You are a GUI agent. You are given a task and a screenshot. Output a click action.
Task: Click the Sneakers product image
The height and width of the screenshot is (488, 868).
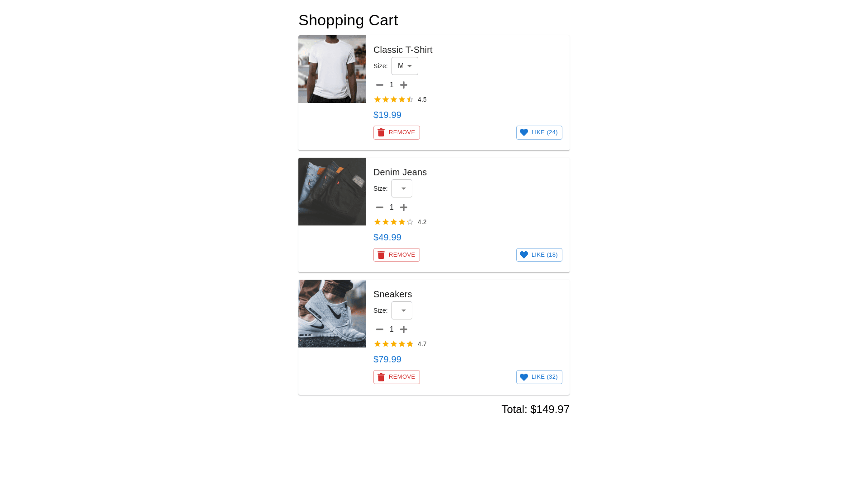[332, 314]
